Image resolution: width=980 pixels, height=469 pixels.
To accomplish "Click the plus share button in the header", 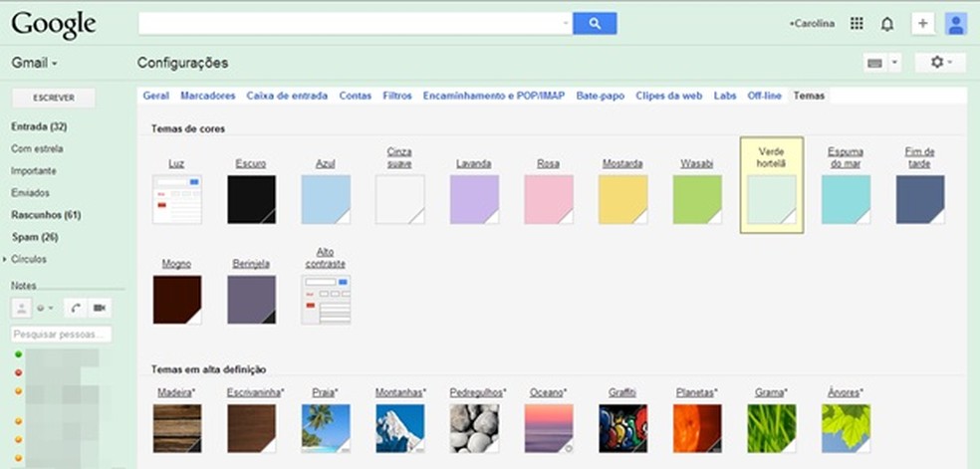I will coord(922,24).
